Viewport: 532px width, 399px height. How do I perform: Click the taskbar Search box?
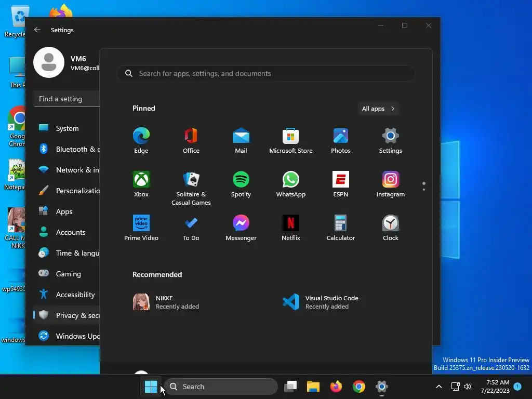pos(221,387)
